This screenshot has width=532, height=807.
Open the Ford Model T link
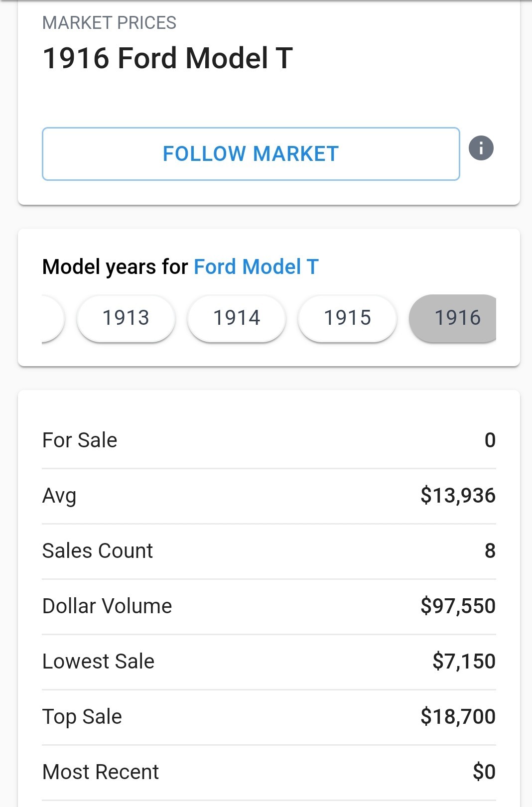point(256,267)
